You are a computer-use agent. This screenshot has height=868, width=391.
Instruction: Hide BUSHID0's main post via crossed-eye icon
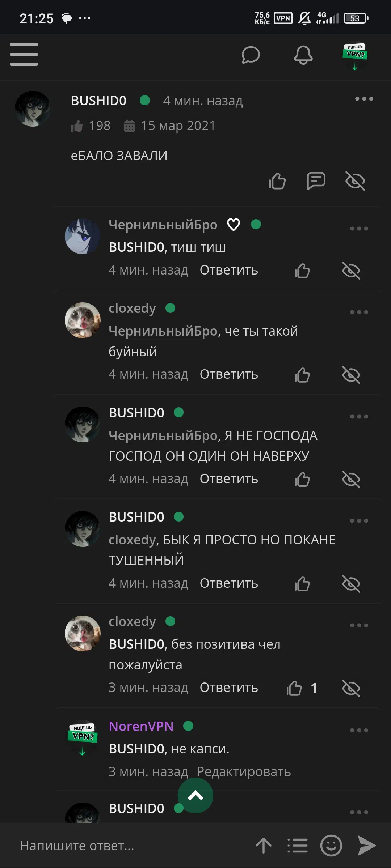(x=355, y=181)
